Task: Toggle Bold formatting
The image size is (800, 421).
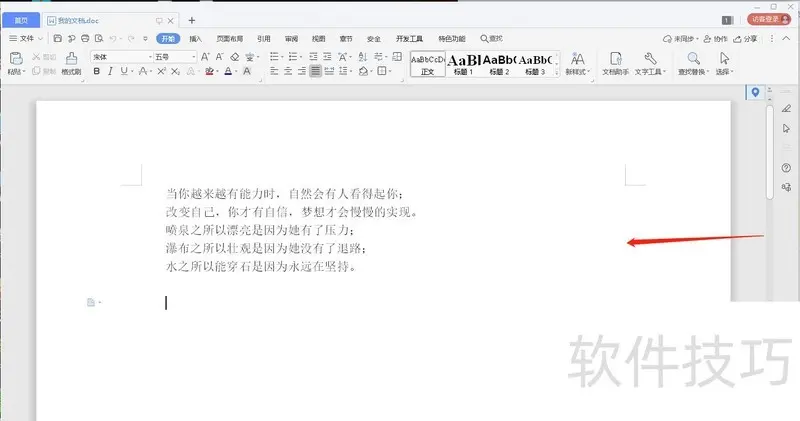Action: [96, 71]
